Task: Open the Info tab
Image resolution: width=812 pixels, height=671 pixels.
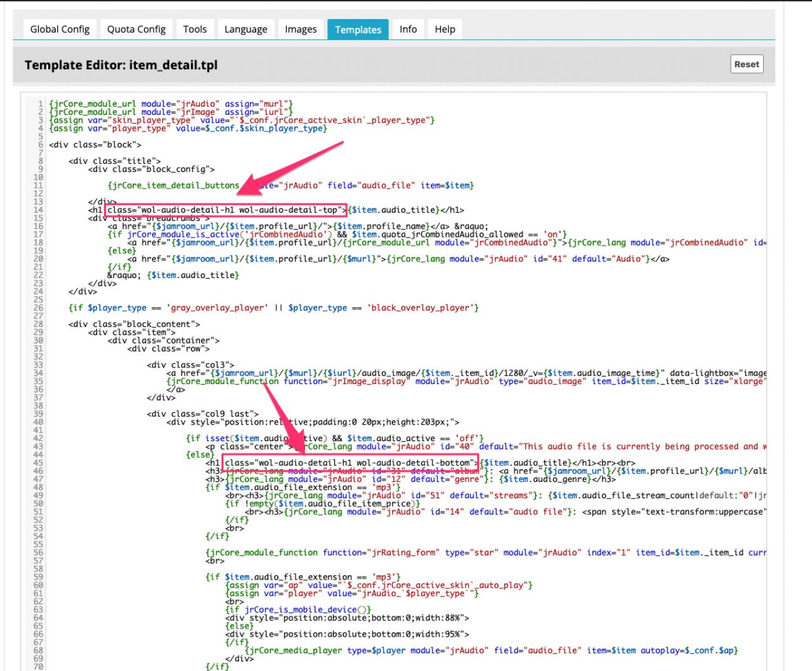Action: [408, 29]
